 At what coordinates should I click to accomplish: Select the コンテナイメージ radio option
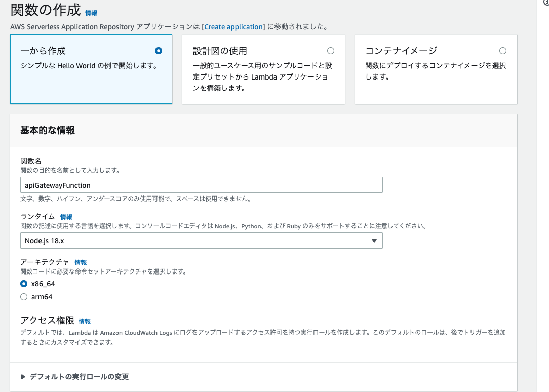tap(503, 51)
